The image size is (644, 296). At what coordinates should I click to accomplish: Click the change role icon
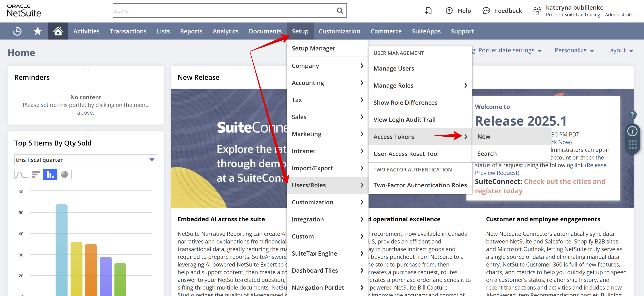[x=537, y=11]
